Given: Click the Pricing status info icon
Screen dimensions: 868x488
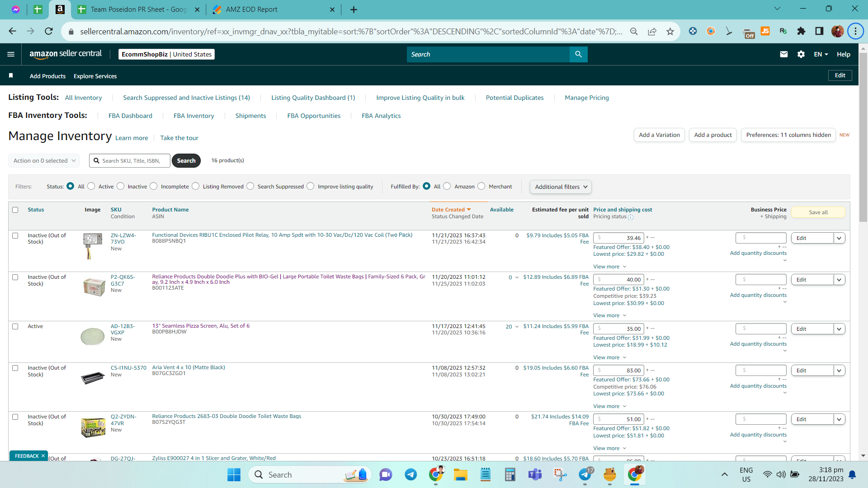Looking at the screenshot, I should coord(631,217).
